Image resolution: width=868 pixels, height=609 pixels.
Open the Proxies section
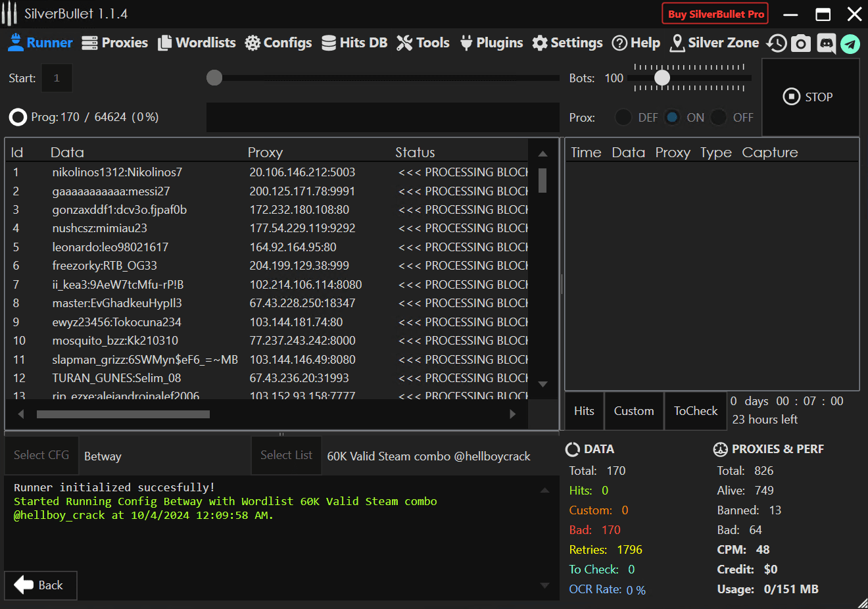[115, 43]
